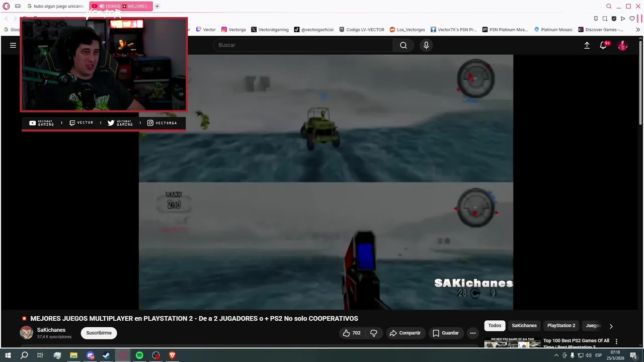Open the Vectoratgaming X bookmark
Image resolution: width=644 pixels, height=362 pixels.
point(270,30)
